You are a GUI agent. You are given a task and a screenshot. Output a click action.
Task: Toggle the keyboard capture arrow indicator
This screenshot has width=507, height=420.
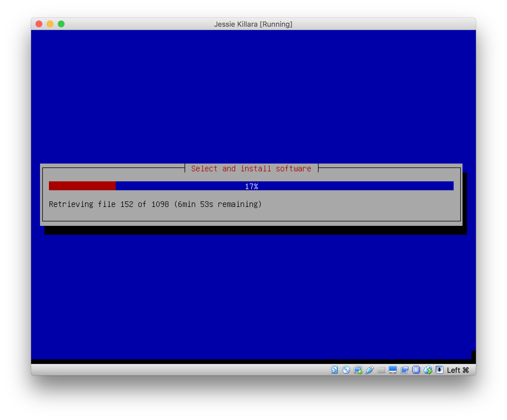pos(439,370)
